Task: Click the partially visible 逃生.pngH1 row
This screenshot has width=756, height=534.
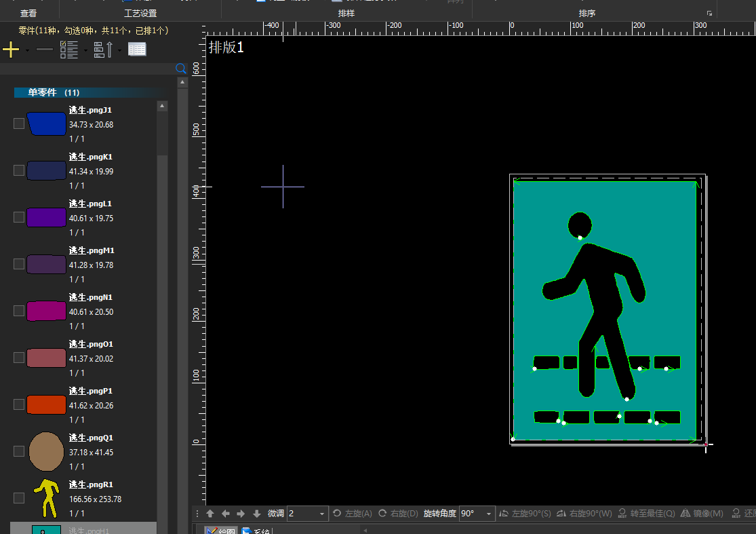Action: 83,528
